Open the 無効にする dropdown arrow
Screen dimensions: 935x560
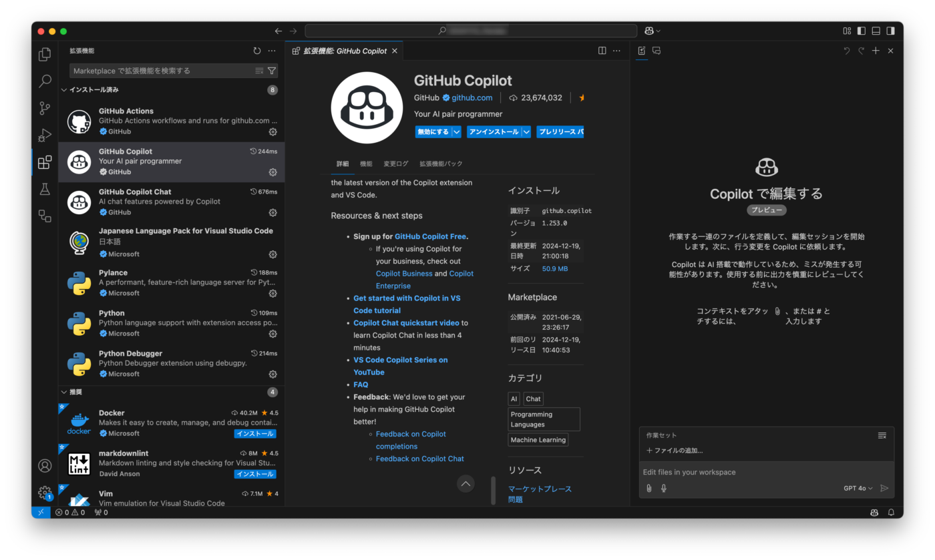[x=457, y=132]
